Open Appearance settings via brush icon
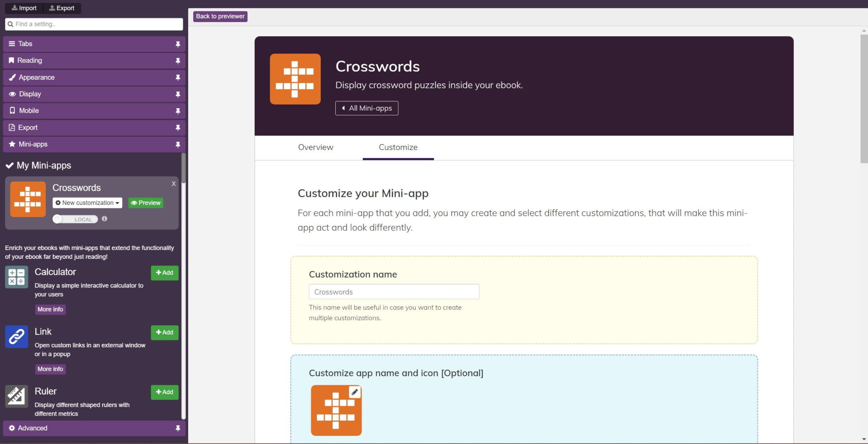The image size is (868, 444). tap(12, 77)
